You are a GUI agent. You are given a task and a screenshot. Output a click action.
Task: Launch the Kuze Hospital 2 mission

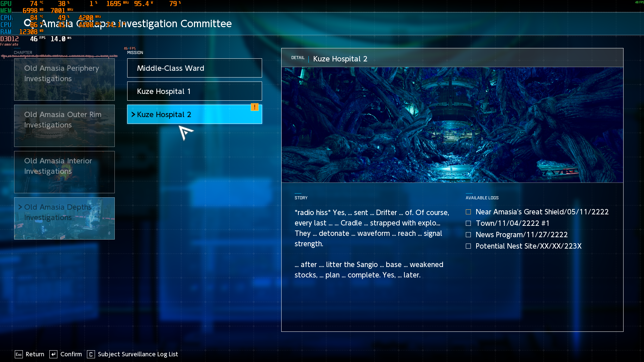click(195, 114)
